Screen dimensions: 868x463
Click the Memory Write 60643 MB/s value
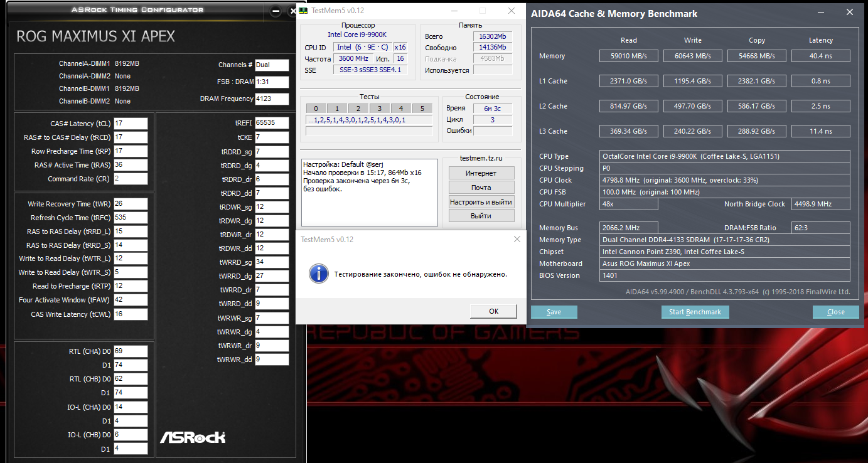[x=692, y=56]
